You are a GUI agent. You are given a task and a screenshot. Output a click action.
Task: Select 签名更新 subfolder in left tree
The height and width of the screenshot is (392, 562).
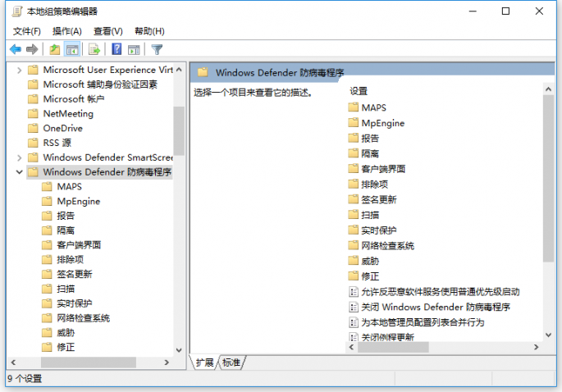pos(74,274)
